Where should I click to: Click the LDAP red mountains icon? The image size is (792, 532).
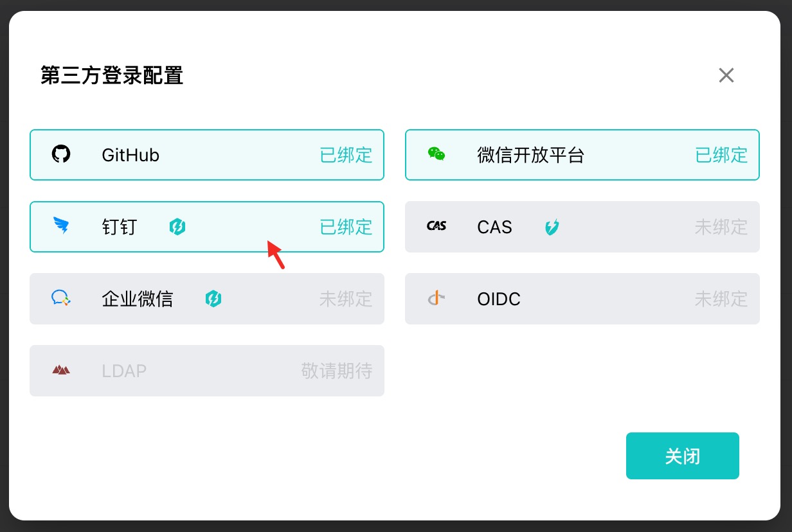tap(61, 370)
